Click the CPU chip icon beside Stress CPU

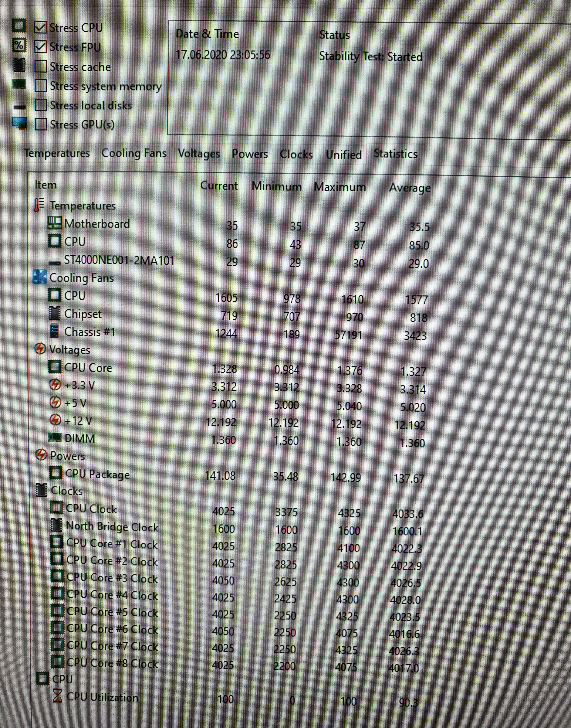tap(19, 26)
